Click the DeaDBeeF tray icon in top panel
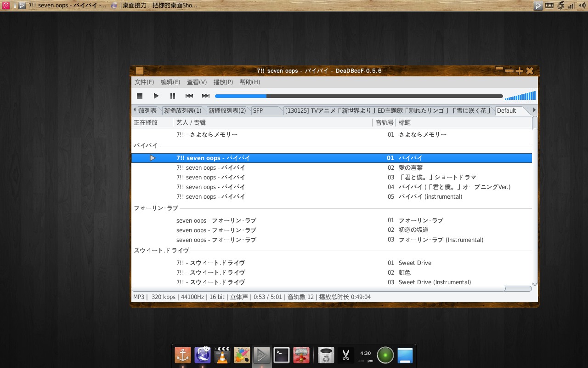 click(x=538, y=6)
